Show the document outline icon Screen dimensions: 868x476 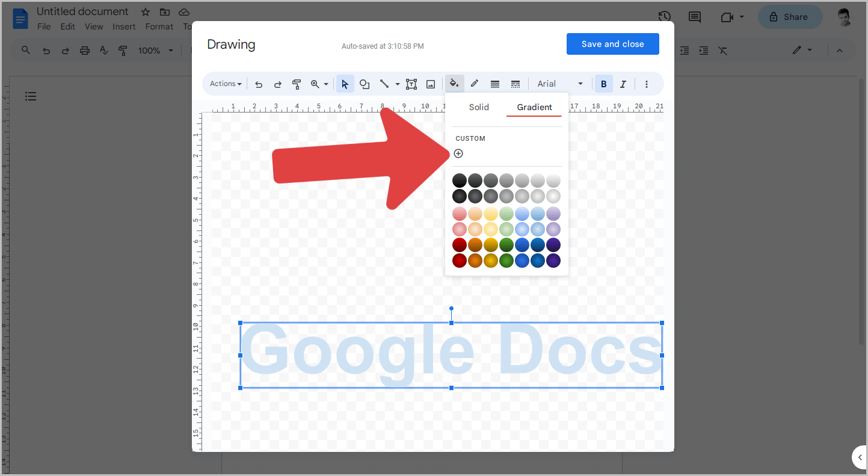pyautogui.click(x=31, y=96)
